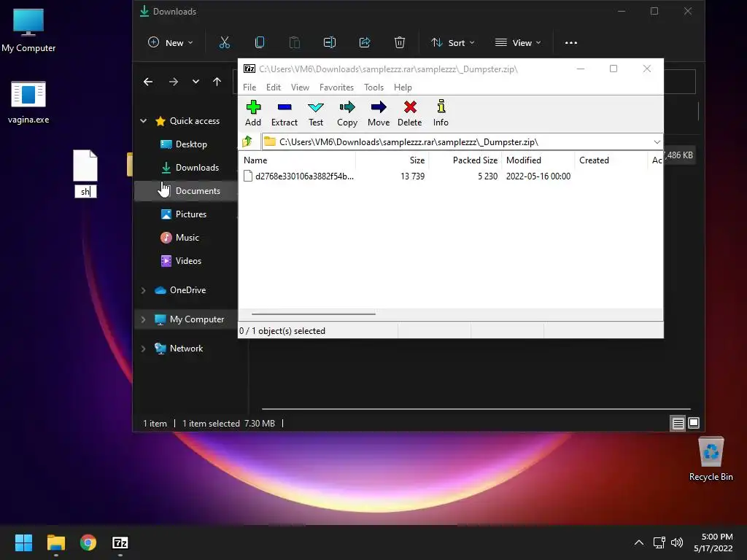
Task: Expand the OneDrive tree node
Action: (x=144, y=290)
